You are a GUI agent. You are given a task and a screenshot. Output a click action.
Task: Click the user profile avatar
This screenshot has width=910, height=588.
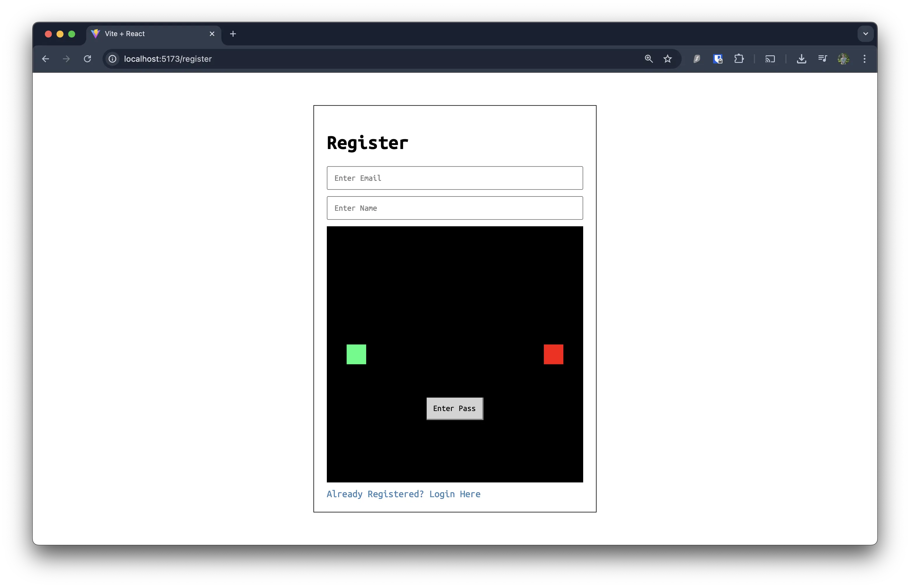844,59
